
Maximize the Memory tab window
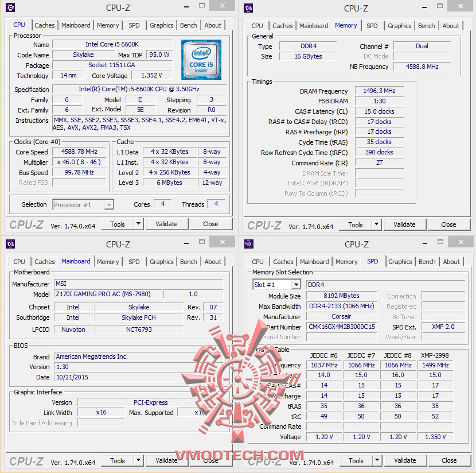[x=439, y=6]
